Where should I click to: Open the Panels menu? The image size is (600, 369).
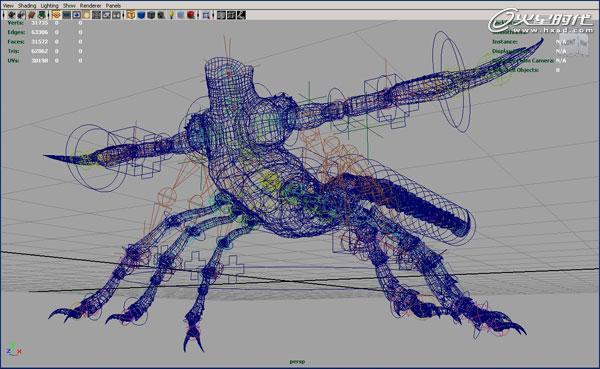point(113,5)
